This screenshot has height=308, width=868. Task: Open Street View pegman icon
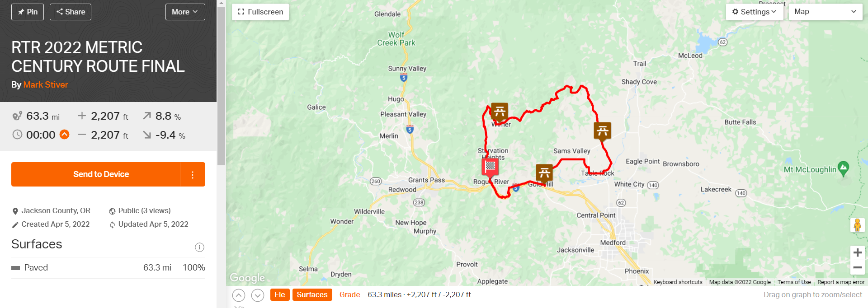[x=857, y=225]
